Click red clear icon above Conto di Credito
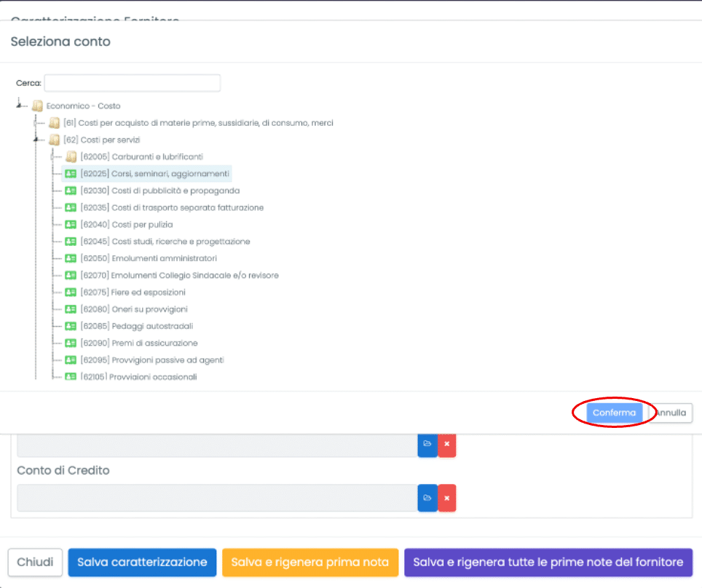The height and width of the screenshot is (588, 702). pyautogui.click(x=447, y=444)
